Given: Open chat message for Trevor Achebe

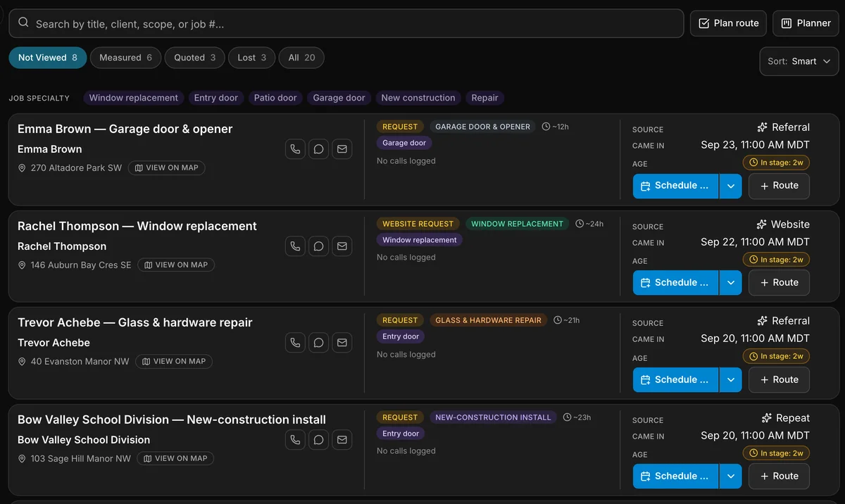Looking at the screenshot, I should (x=319, y=343).
